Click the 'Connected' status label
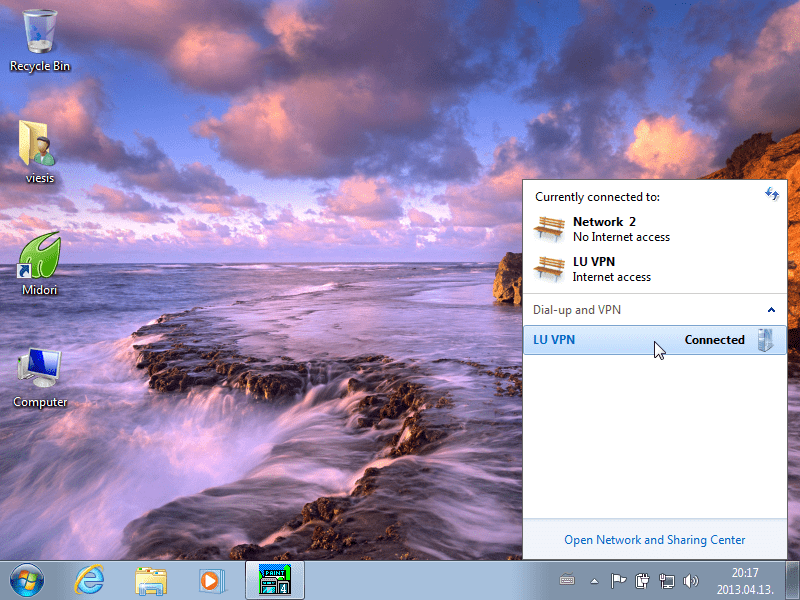 pyautogui.click(x=714, y=340)
